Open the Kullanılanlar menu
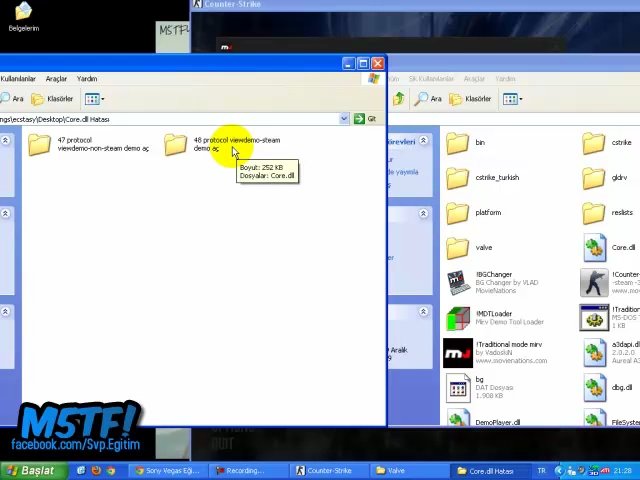The image size is (640, 480). [x=18, y=79]
